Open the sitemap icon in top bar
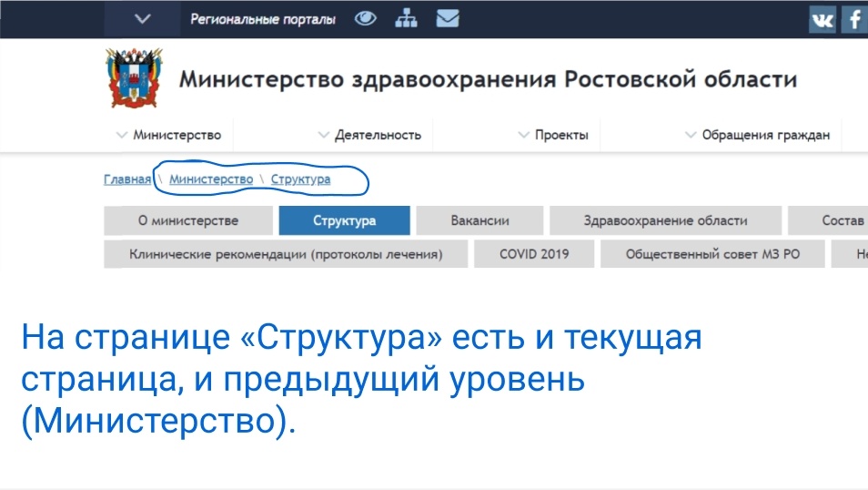Image resolution: width=868 pixels, height=490 pixels. [x=406, y=18]
